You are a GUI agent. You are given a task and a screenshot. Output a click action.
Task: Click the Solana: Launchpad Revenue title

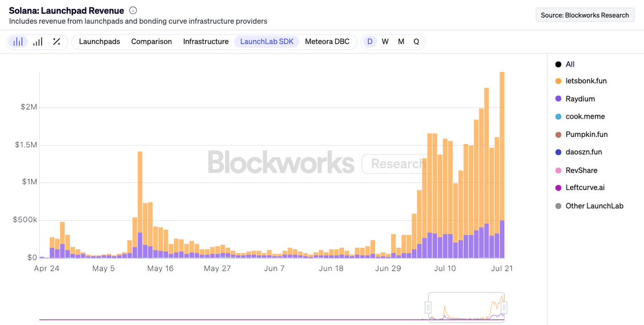pyautogui.click(x=67, y=11)
